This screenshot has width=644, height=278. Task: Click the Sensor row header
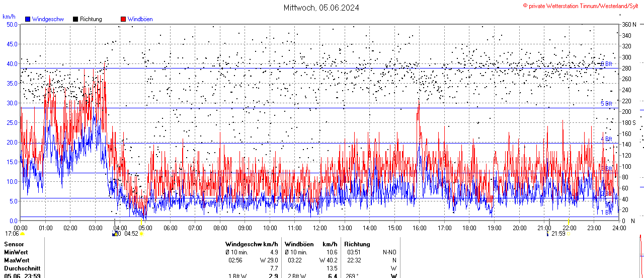(x=14, y=244)
